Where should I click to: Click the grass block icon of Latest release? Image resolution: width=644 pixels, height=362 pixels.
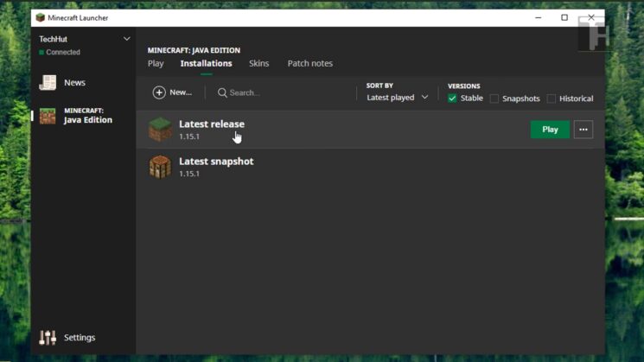[160, 130]
